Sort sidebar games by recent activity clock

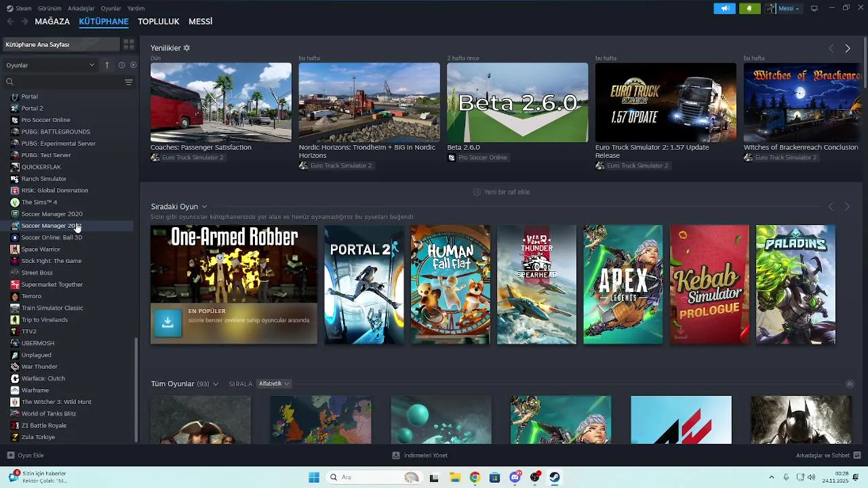tap(121, 65)
